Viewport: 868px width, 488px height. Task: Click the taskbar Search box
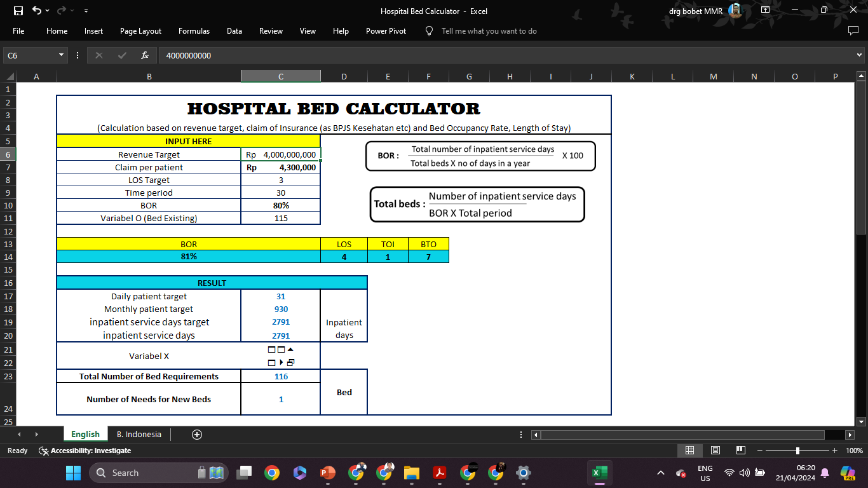click(x=159, y=473)
